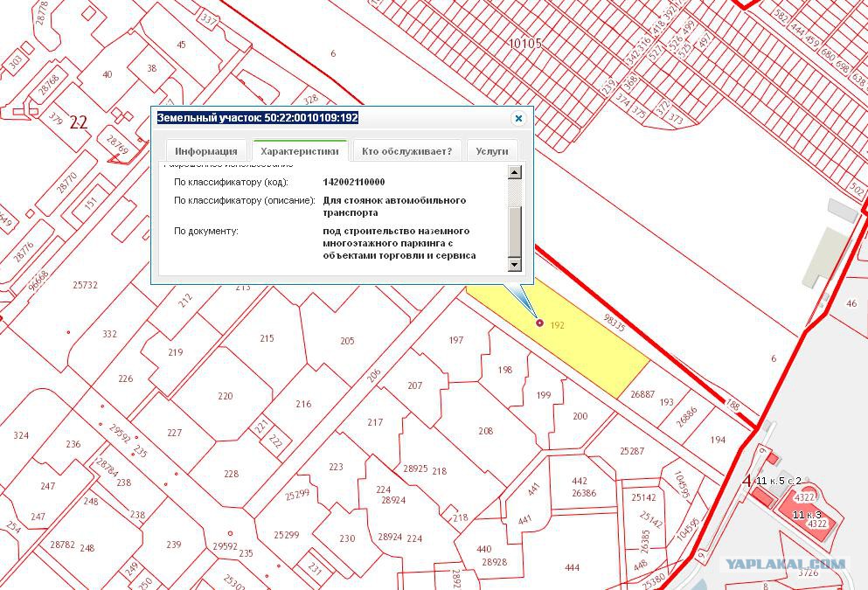Click building label 11 к. 3

point(807,515)
